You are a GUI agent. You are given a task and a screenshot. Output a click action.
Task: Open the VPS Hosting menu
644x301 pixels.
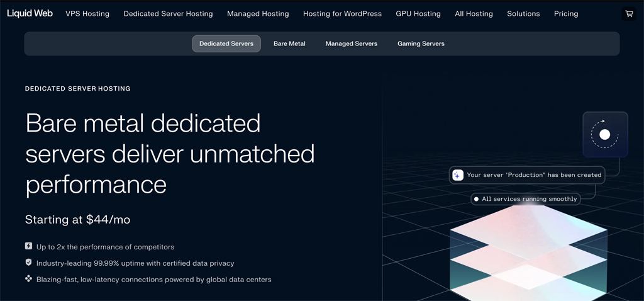(87, 14)
